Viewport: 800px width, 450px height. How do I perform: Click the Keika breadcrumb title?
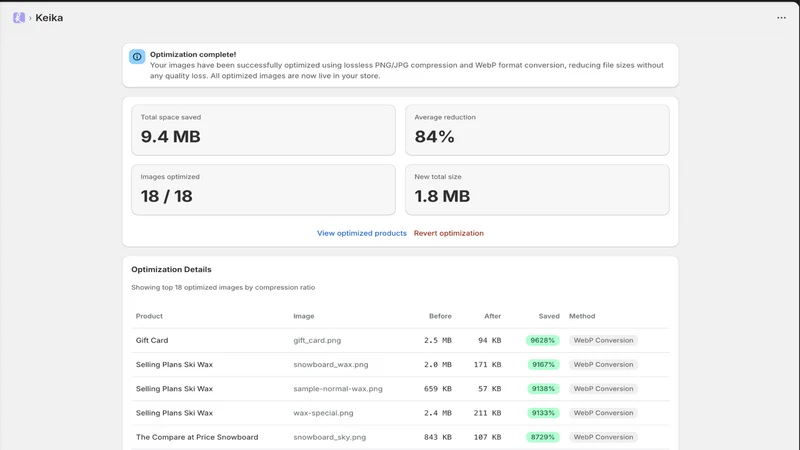tap(49, 18)
